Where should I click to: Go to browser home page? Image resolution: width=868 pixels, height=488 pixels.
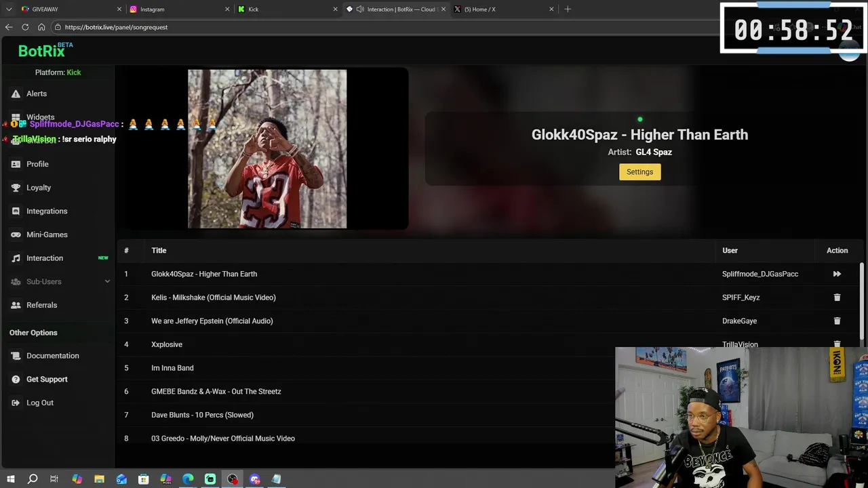[x=41, y=27]
